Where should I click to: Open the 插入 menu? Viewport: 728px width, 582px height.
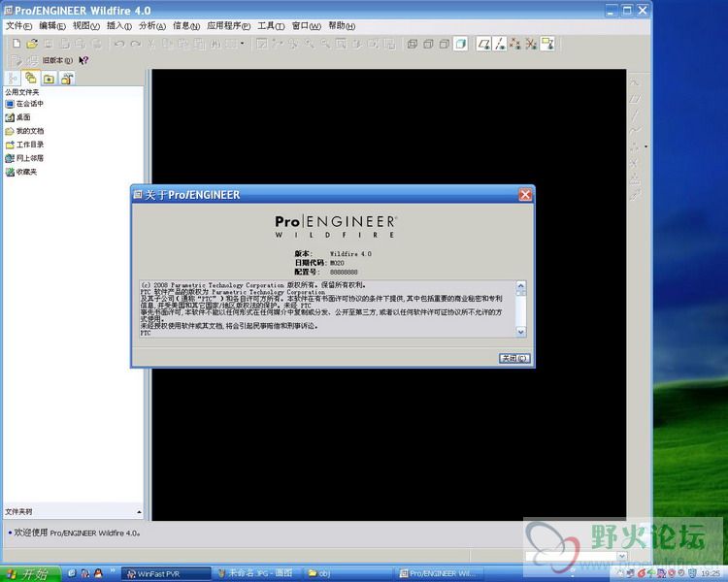[119, 26]
